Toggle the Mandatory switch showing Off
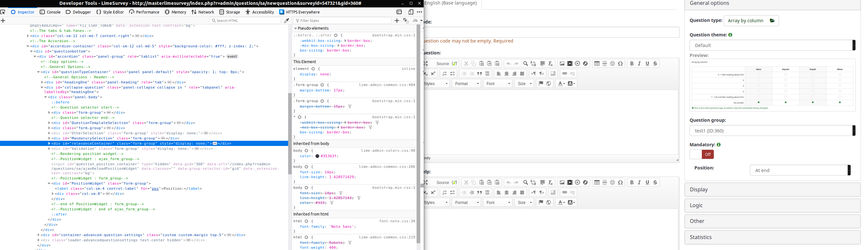The height and width of the screenshot is (250, 868). pos(701,154)
